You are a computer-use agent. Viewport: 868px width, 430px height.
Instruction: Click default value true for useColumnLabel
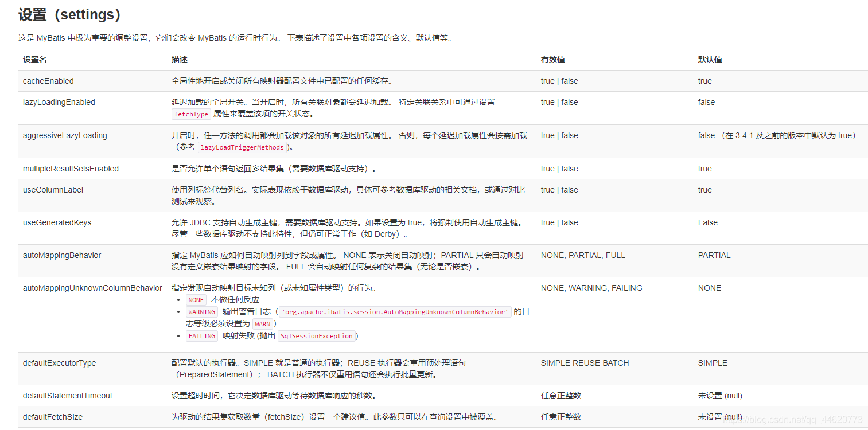pos(705,190)
